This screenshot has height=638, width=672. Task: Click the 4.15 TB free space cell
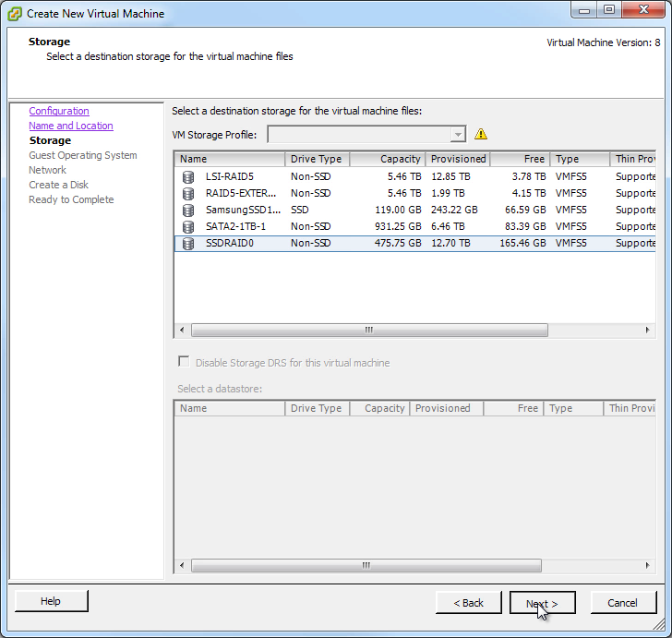pyautogui.click(x=529, y=193)
